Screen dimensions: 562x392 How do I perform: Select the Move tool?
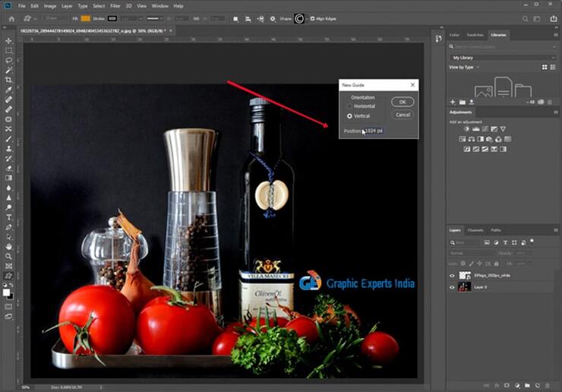[9, 40]
